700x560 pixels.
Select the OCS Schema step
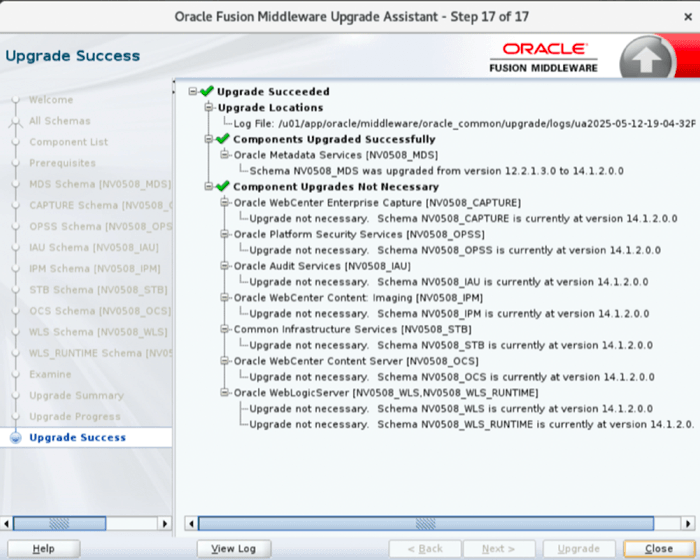point(100,311)
